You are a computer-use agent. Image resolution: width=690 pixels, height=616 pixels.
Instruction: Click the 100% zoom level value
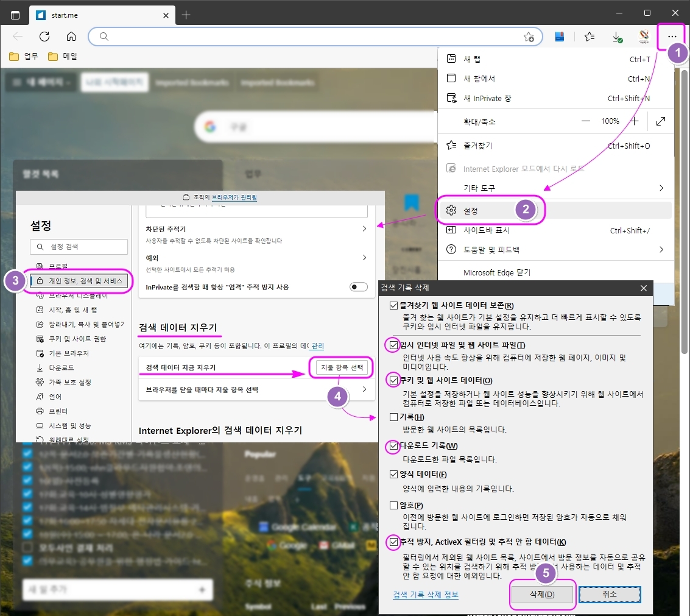click(x=610, y=121)
